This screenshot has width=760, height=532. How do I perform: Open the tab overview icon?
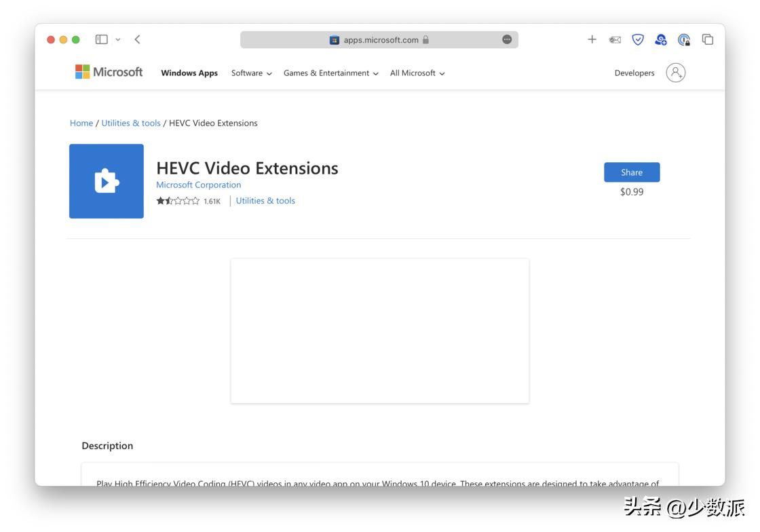pyautogui.click(x=707, y=39)
